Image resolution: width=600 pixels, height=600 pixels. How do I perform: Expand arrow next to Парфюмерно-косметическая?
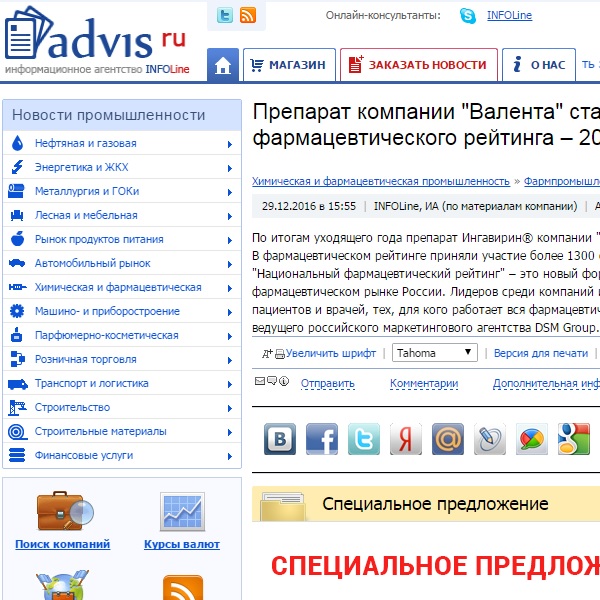230,336
